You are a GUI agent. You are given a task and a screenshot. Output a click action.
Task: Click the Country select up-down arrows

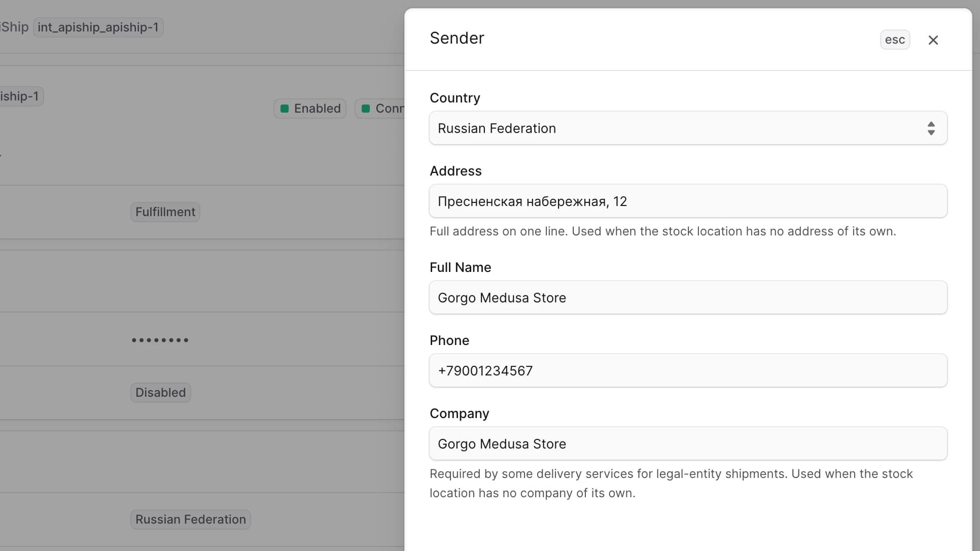click(931, 128)
